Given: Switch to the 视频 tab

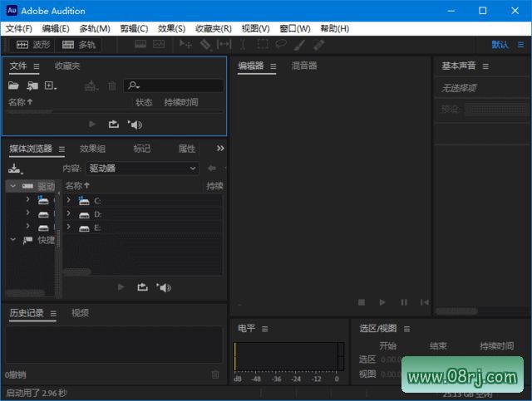Looking at the screenshot, I should [80, 313].
